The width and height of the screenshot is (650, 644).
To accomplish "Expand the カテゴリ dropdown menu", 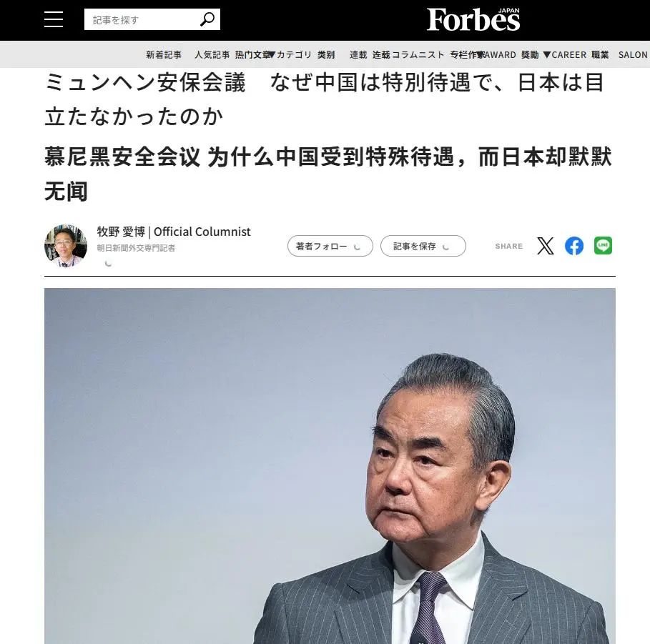I will [x=290, y=55].
